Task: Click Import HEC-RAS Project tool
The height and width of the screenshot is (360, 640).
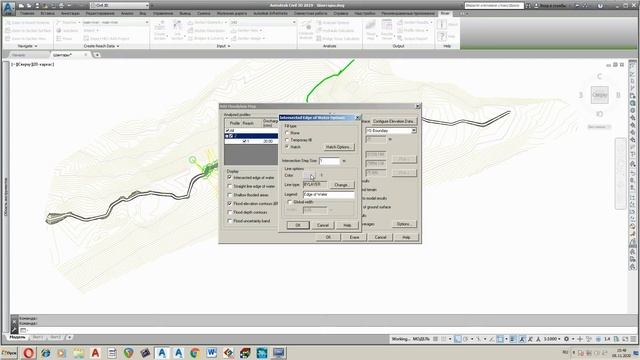Action: (x=107, y=39)
